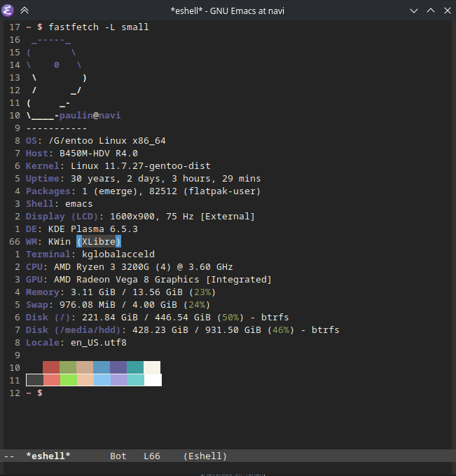The height and width of the screenshot is (476, 456).
Task: Click the Terminal value 'kglobalacceld'
Action: coord(118,254)
